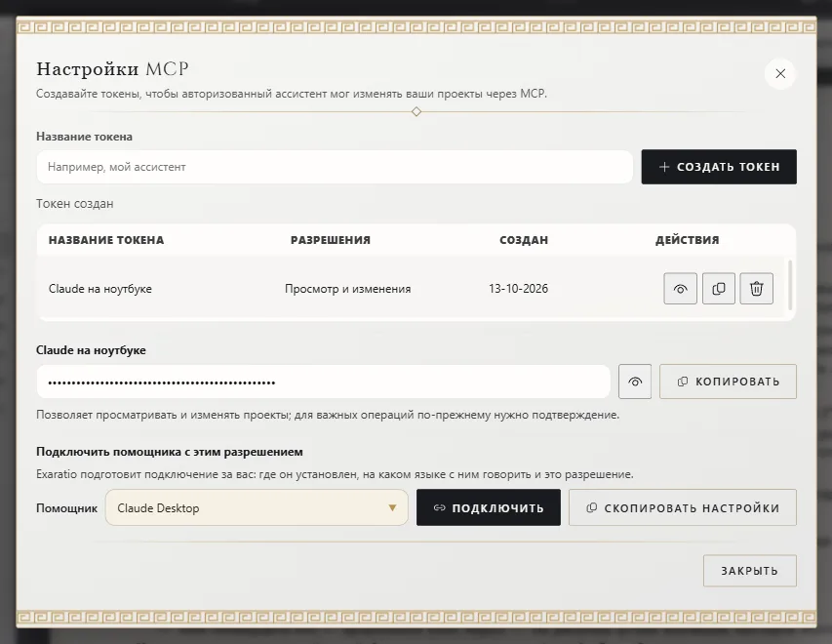Click the Действия column header
832x644 pixels.
pos(687,240)
